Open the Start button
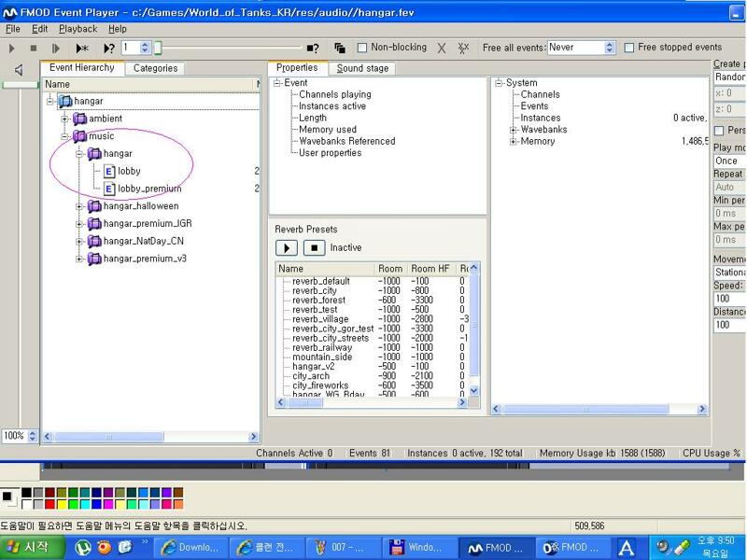 click(32, 547)
